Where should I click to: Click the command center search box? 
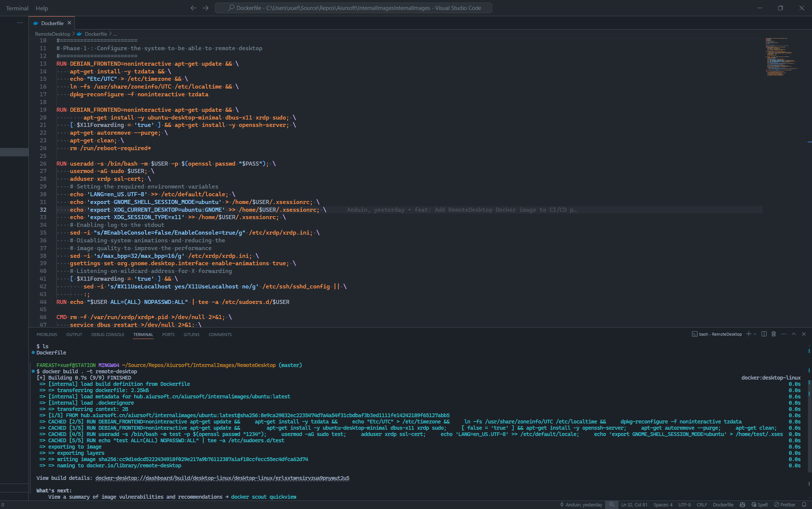(x=353, y=8)
